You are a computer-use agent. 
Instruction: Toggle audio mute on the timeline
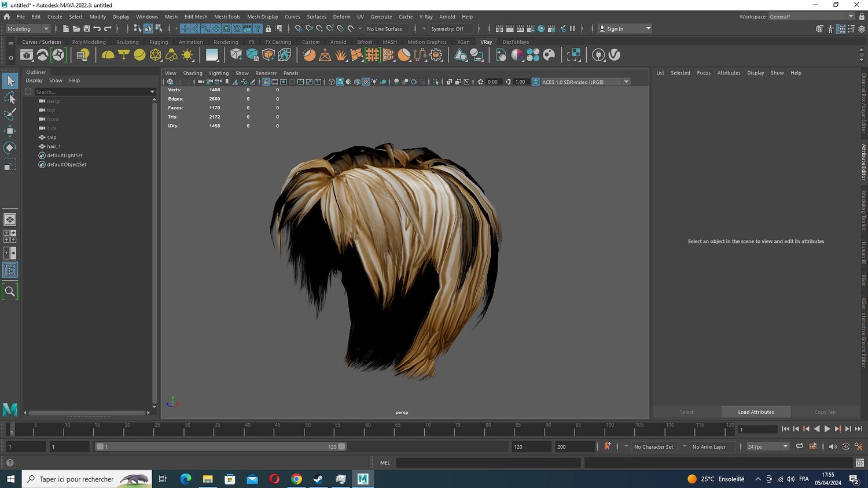click(833, 446)
